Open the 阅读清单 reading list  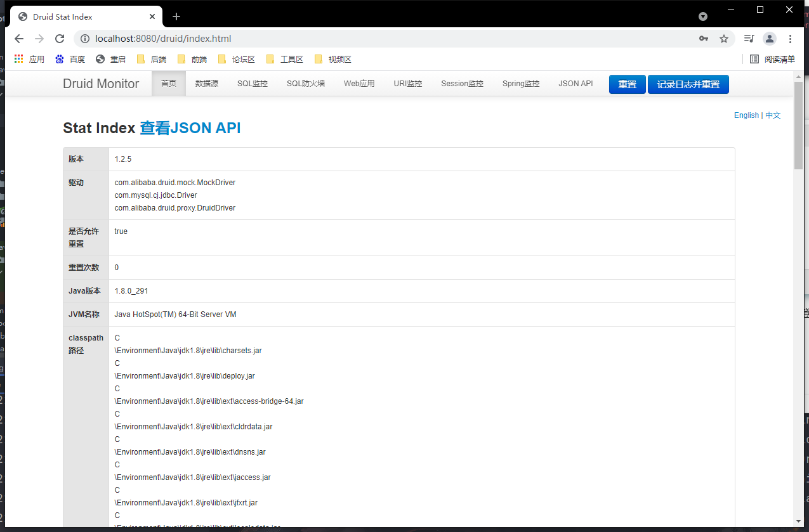[772, 59]
